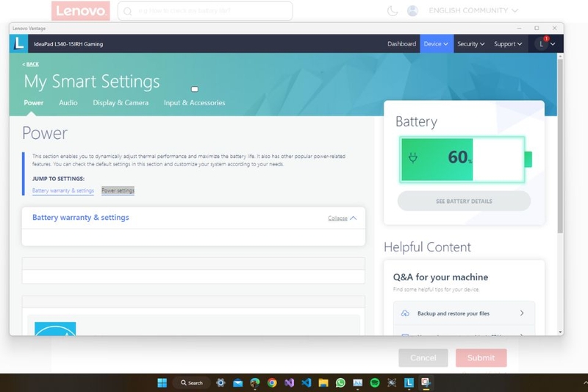Jump to Power settings link

click(118, 190)
